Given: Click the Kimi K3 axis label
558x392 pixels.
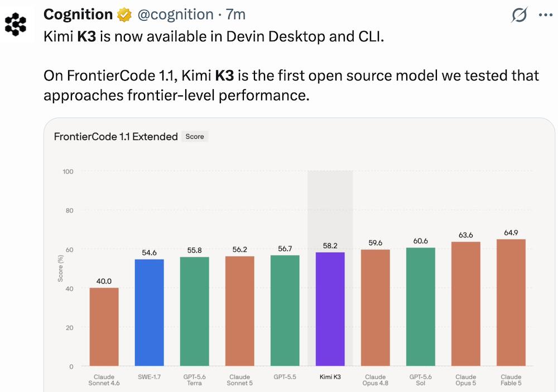Looking at the screenshot, I should click(x=330, y=377).
